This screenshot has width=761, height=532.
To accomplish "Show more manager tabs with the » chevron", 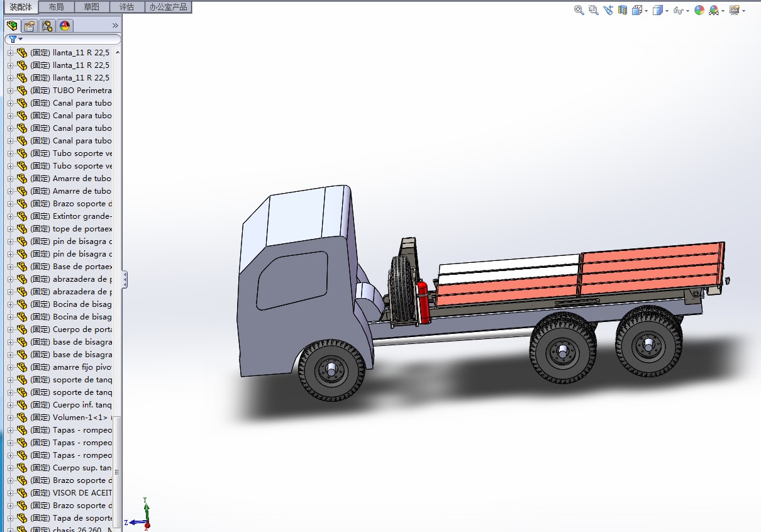I will 115,26.
